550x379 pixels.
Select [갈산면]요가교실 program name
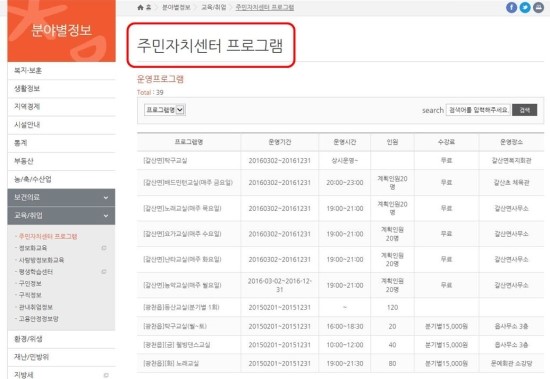point(182,234)
